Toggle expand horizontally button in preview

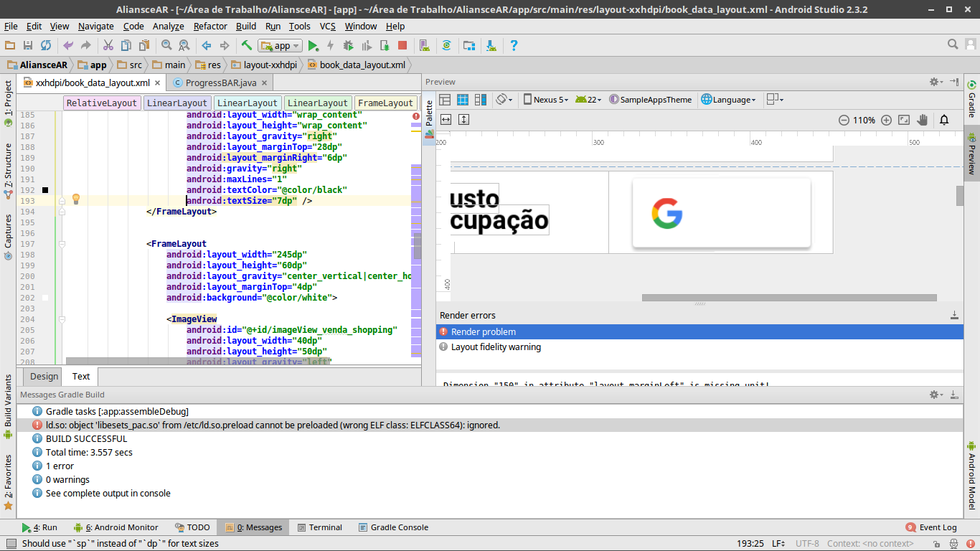pyautogui.click(x=446, y=119)
